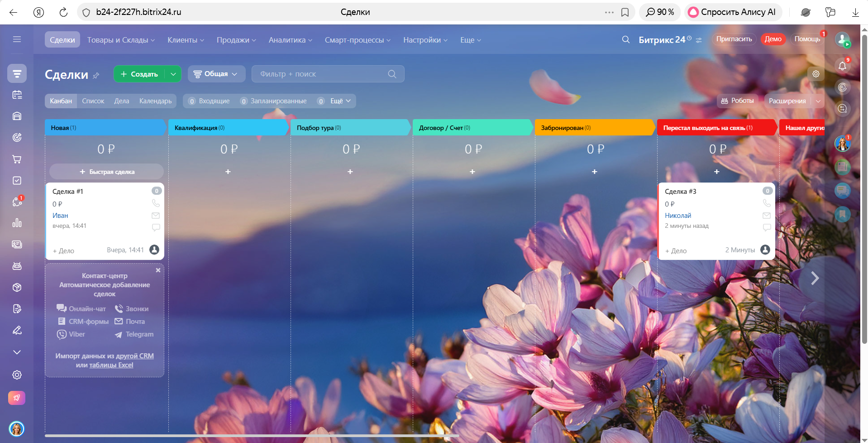Viewport: 868px width, 443px height.
Task: Click responsible user avatar on Сделка #1
Action: pyautogui.click(x=154, y=250)
